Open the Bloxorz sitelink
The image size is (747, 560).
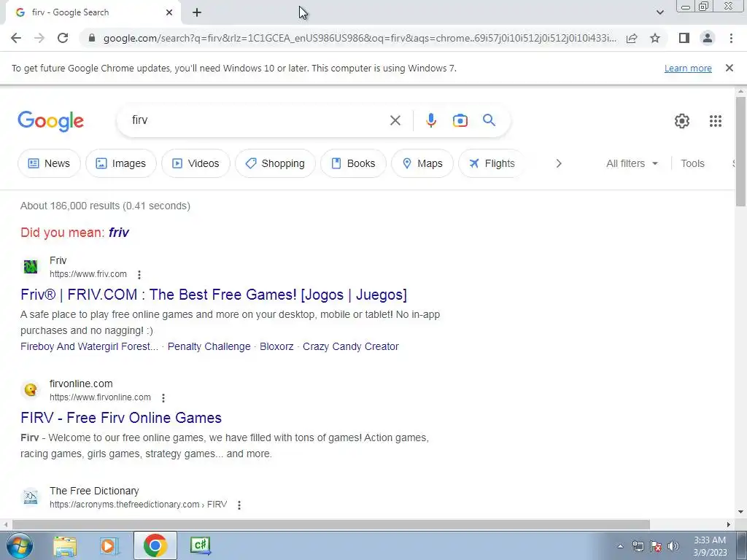(276, 346)
